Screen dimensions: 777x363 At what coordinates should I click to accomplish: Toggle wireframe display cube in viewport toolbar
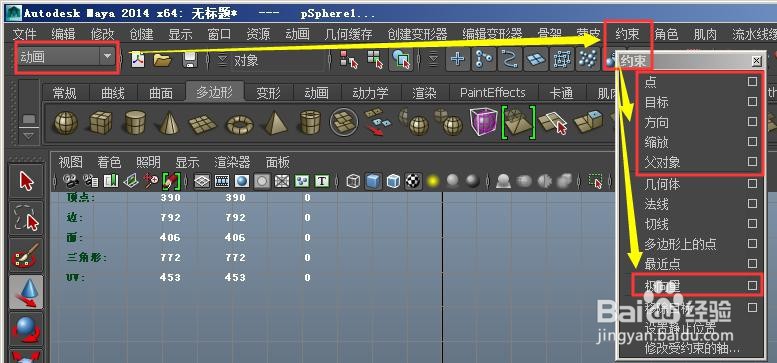coord(353,181)
